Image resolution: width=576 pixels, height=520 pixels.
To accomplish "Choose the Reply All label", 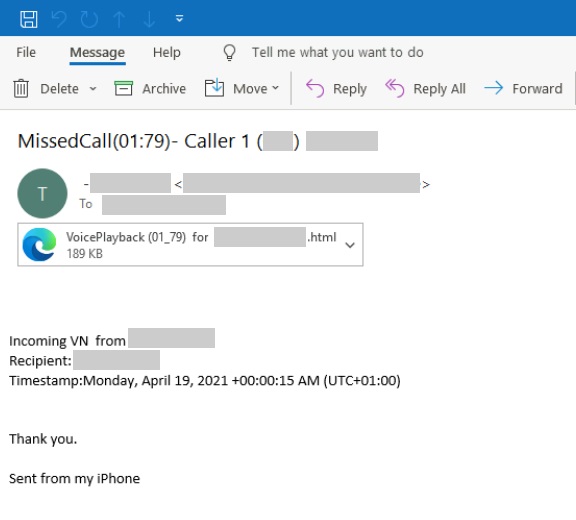I will (439, 89).
